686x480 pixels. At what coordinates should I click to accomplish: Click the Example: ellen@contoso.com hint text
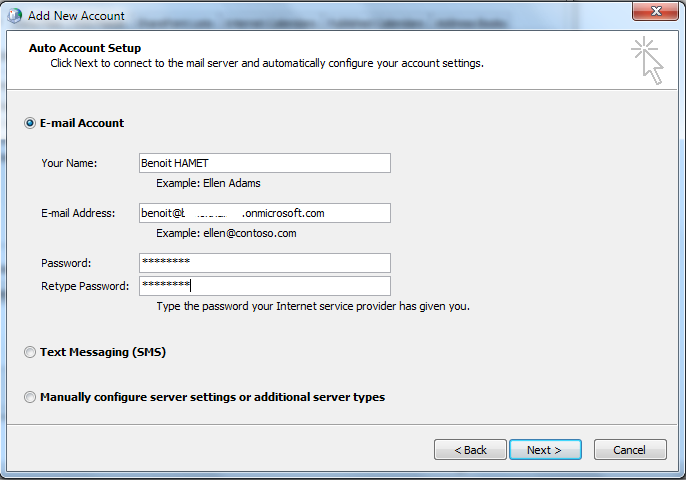click(x=226, y=233)
